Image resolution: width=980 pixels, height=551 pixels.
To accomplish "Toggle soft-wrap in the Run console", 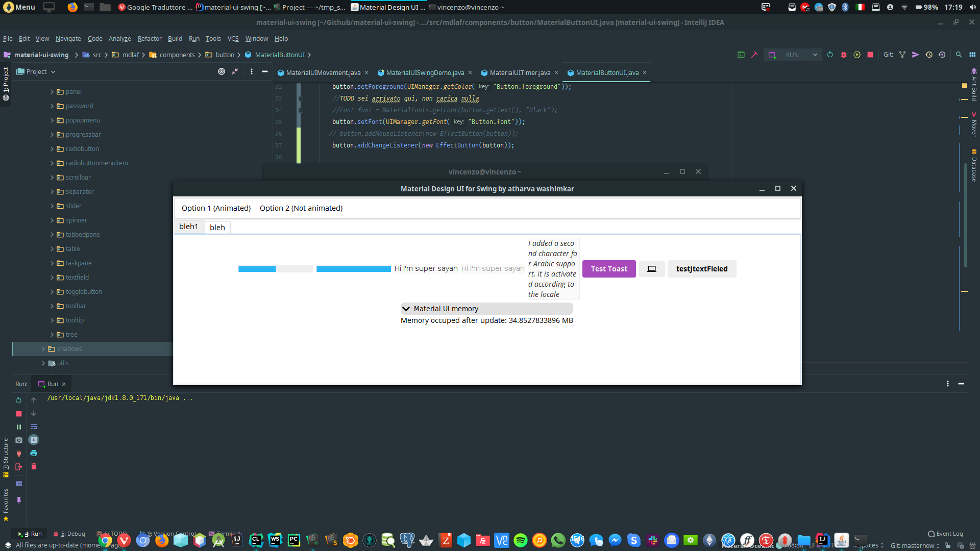I will tap(34, 427).
